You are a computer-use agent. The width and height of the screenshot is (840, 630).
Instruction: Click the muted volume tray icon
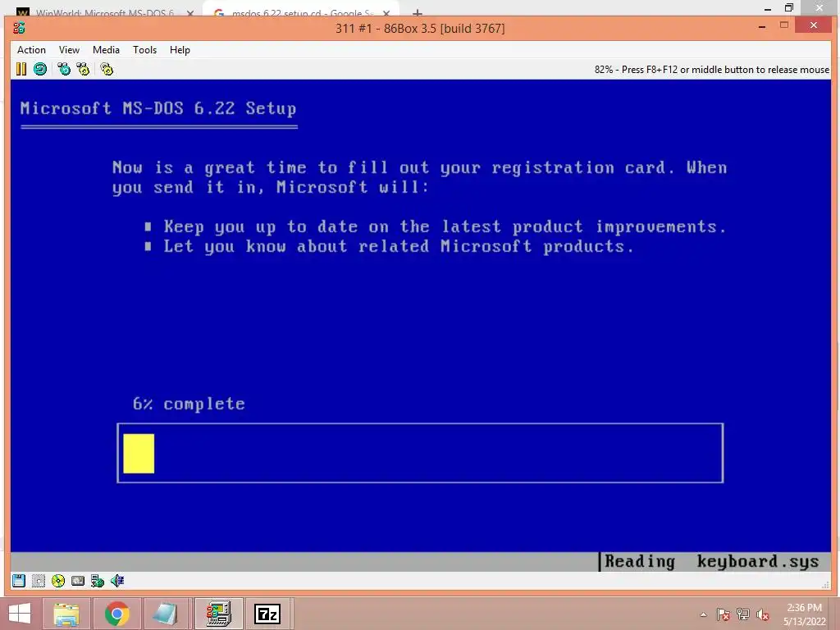point(762,614)
